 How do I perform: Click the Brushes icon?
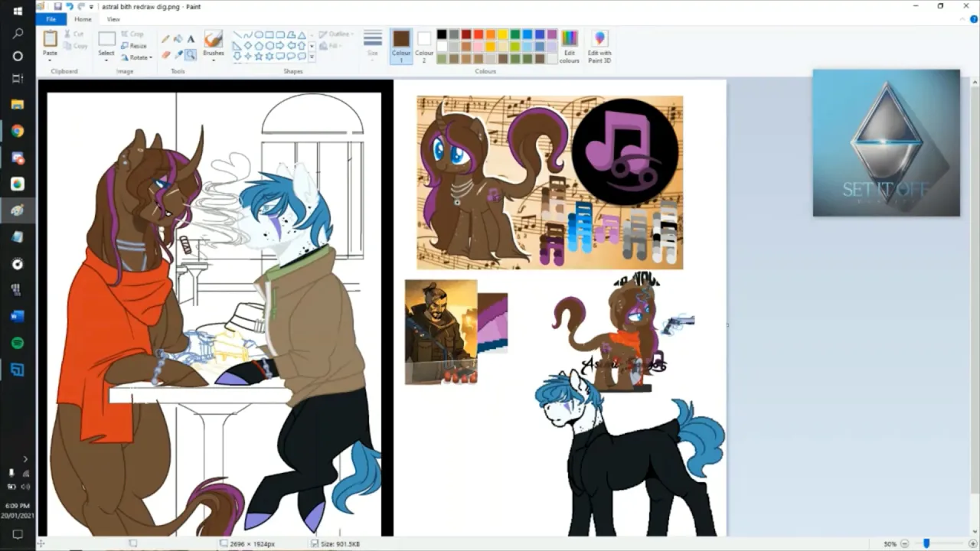[x=214, y=38]
